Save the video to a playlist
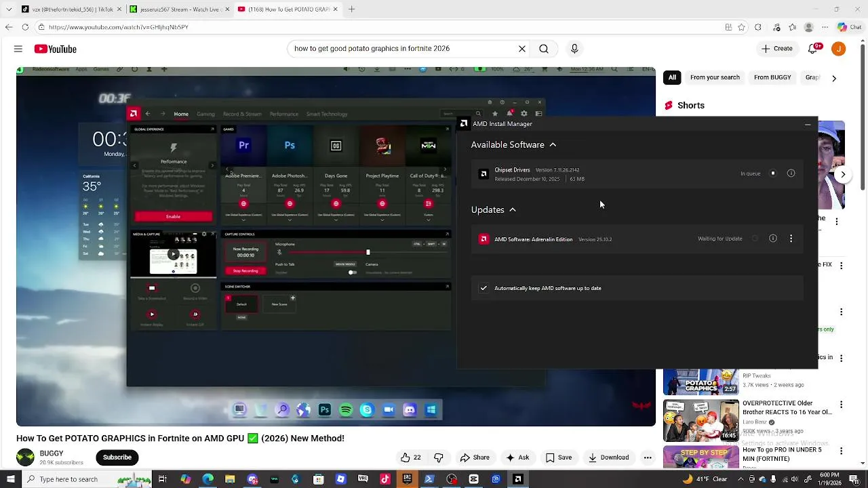868x488 pixels. click(x=559, y=457)
